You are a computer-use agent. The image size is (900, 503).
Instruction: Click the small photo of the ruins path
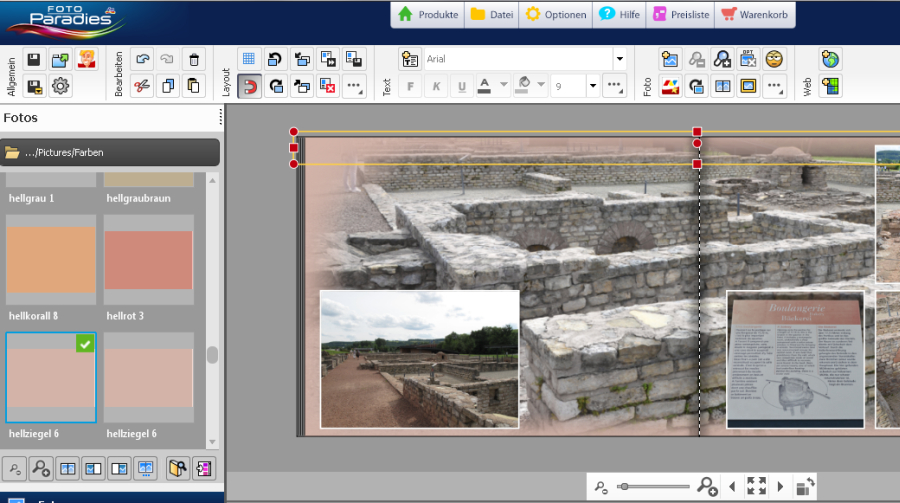419,359
